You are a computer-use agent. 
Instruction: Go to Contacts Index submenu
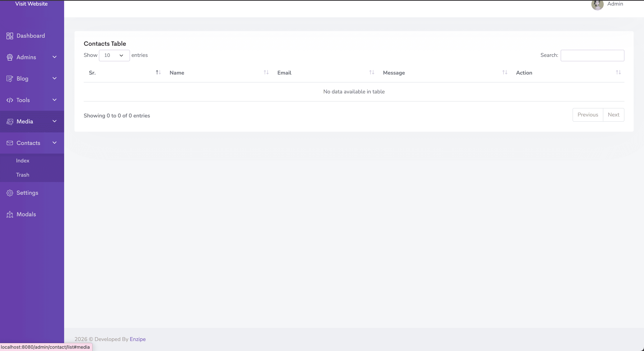pos(23,161)
